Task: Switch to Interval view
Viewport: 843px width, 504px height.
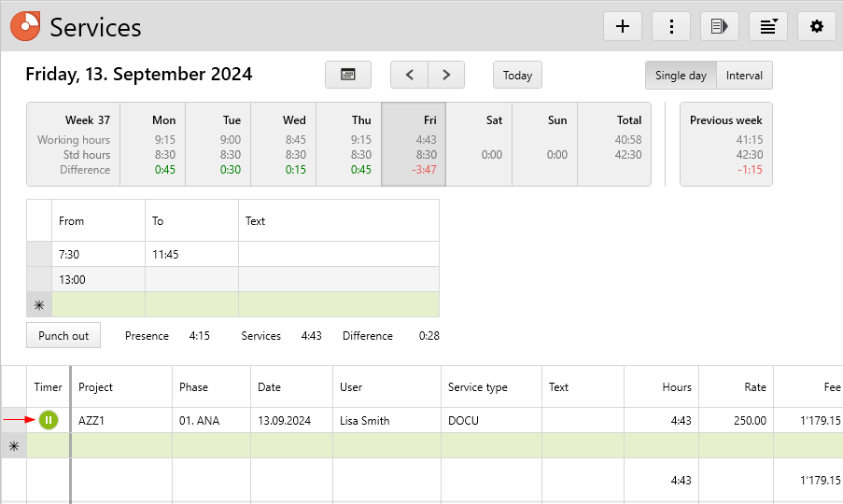Action: pyautogui.click(x=744, y=75)
